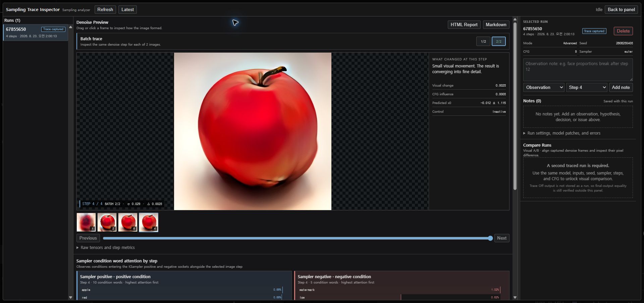Click the apple denoise preview image
This screenshot has width=644, height=303.
(x=253, y=131)
